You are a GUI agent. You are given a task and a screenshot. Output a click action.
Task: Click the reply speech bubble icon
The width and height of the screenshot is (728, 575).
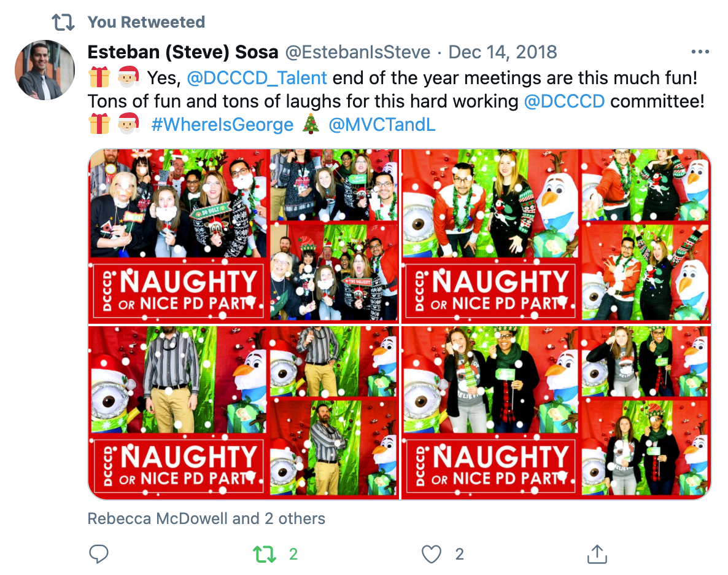[x=98, y=554]
